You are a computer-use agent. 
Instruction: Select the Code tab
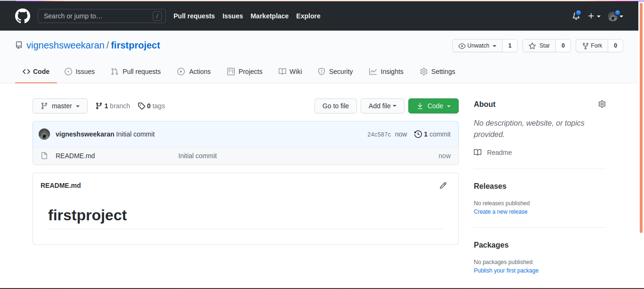coord(36,72)
